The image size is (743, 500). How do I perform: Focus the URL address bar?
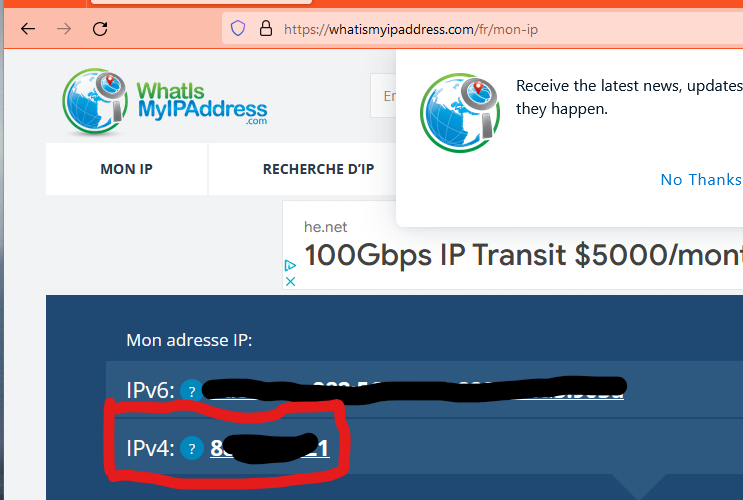tap(482, 29)
